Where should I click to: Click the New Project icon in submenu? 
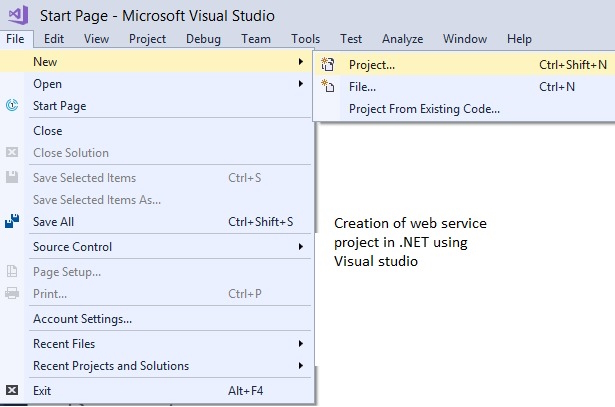click(327, 64)
